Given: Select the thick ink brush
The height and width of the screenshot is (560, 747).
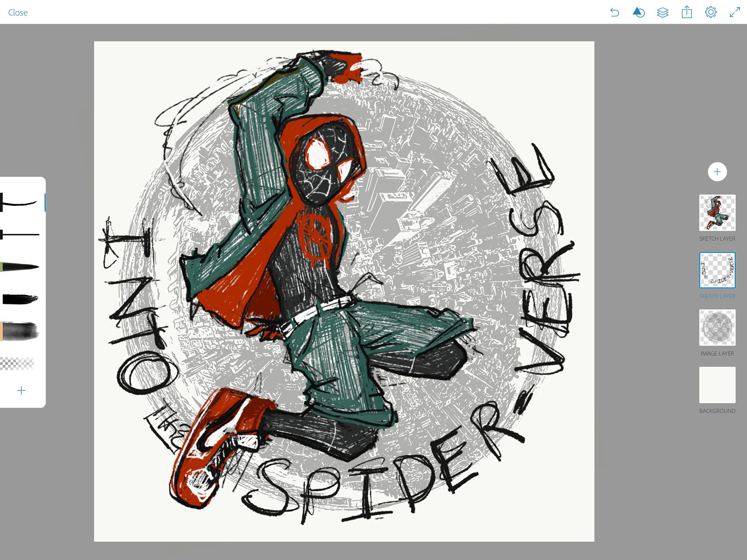Looking at the screenshot, I should pos(20,299).
